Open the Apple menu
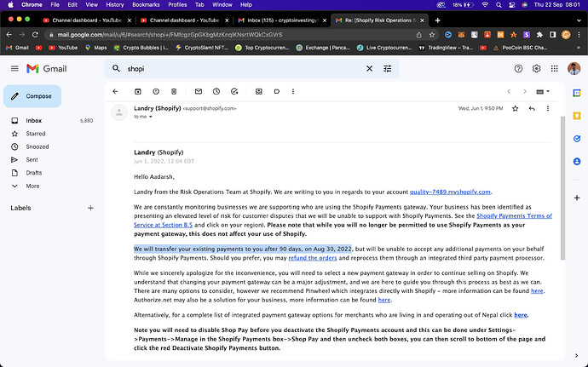The image size is (588, 367). click(10, 5)
